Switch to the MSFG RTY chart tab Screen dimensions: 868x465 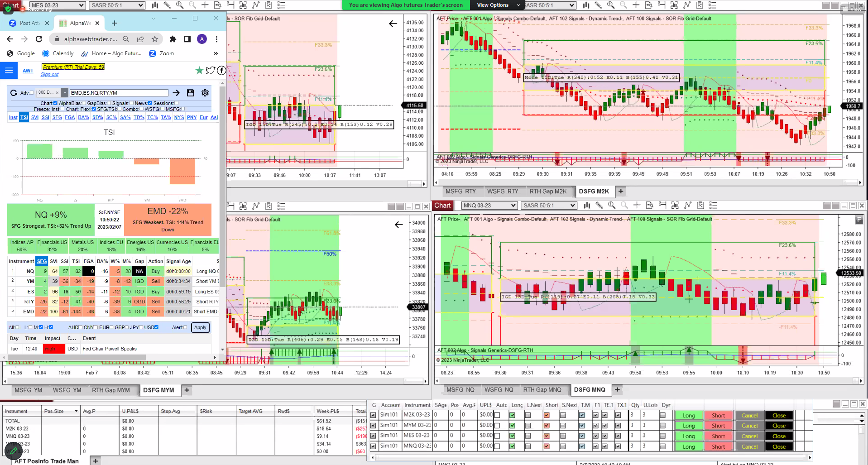point(460,192)
